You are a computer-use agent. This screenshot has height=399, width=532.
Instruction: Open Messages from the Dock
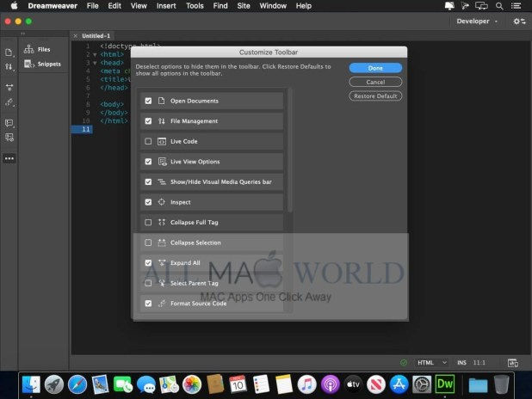coord(145,384)
